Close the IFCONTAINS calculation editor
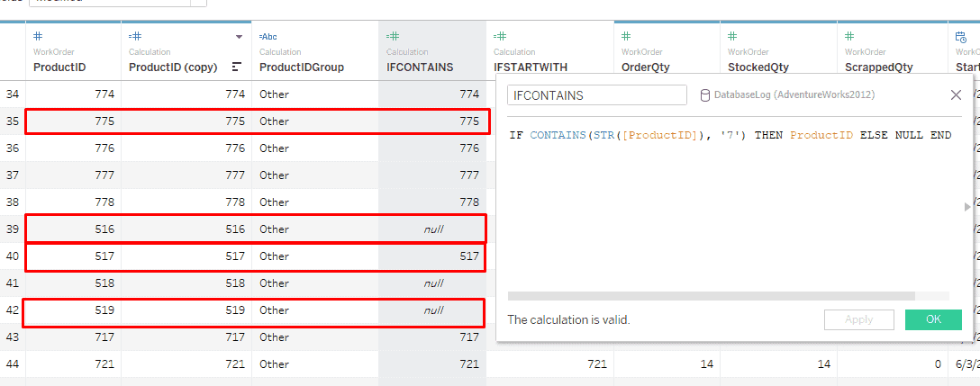 [x=956, y=94]
